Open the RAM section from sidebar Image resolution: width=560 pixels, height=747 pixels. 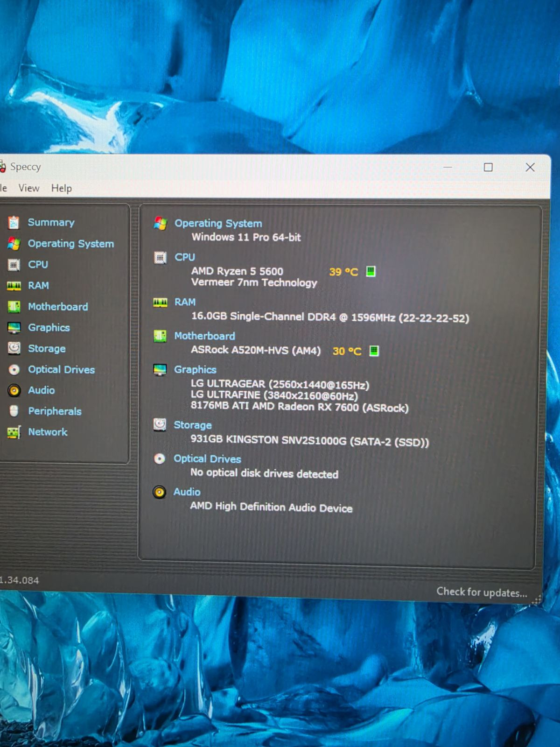point(38,285)
